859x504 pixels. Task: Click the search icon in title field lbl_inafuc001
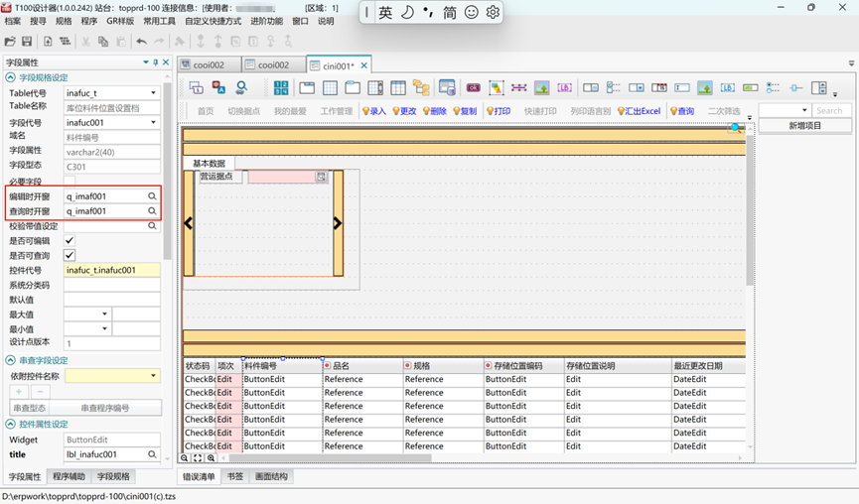coord(152,454)
